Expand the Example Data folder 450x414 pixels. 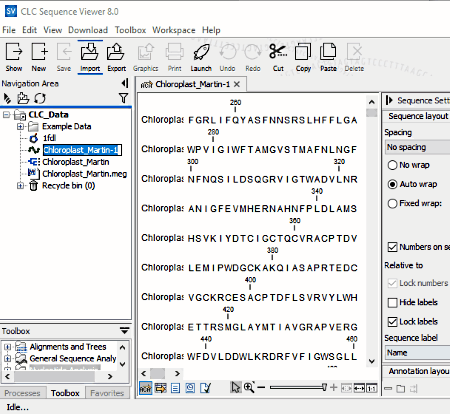[x=20, y=127]
